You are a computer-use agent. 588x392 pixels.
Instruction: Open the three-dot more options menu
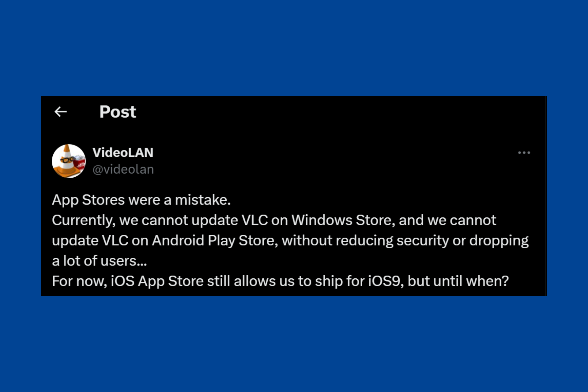coord(524,153)
